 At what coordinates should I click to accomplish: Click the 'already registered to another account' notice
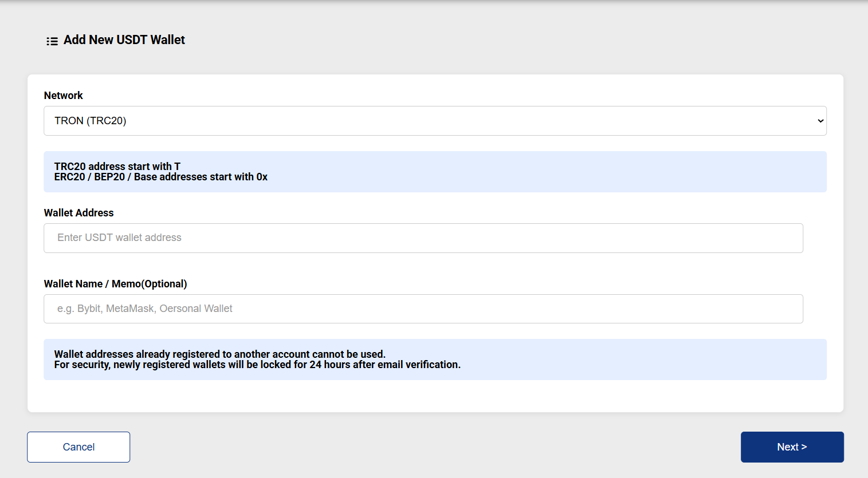click(220, 354)
